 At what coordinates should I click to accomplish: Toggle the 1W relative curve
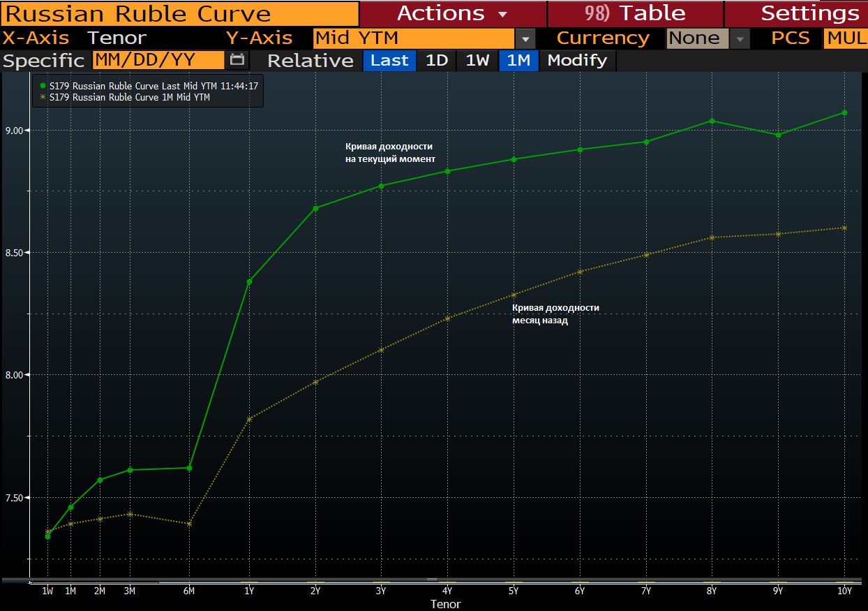click(x=477, y=61)
